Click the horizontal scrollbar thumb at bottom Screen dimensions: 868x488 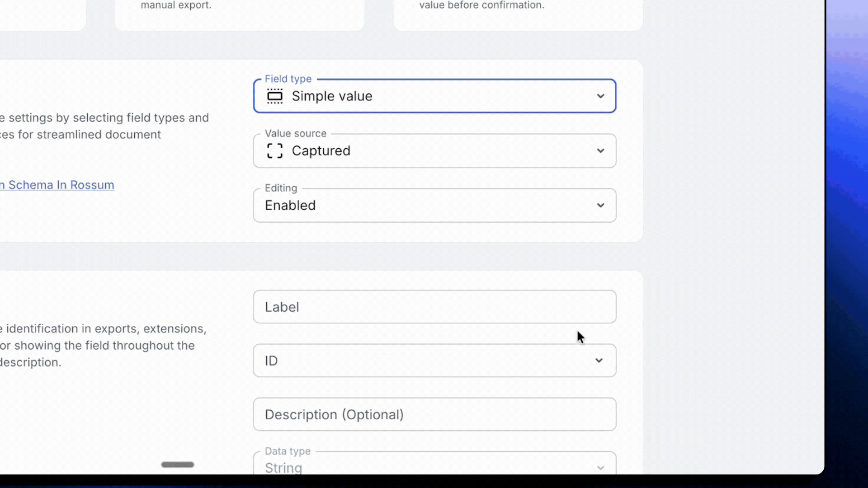tap(178, 465)
